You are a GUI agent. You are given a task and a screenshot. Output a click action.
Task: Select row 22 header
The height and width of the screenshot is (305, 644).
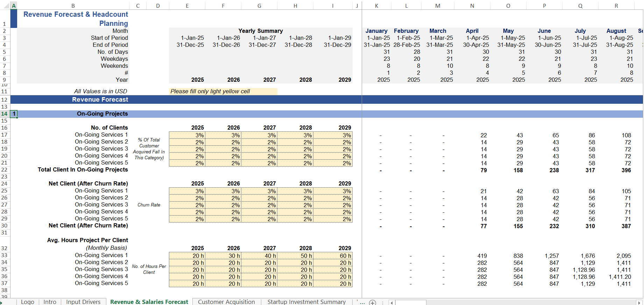pyautogui.click(x=5, y=170)
